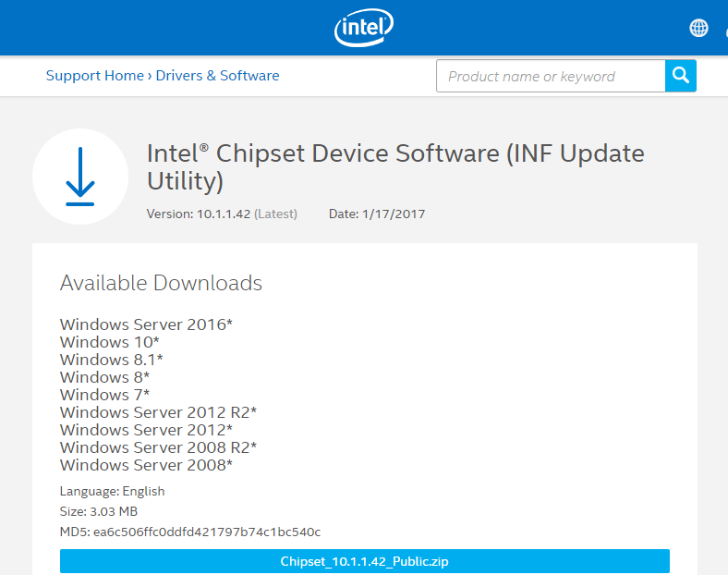Go to the Drivers & Software breadcrumb link

(217, 75)
